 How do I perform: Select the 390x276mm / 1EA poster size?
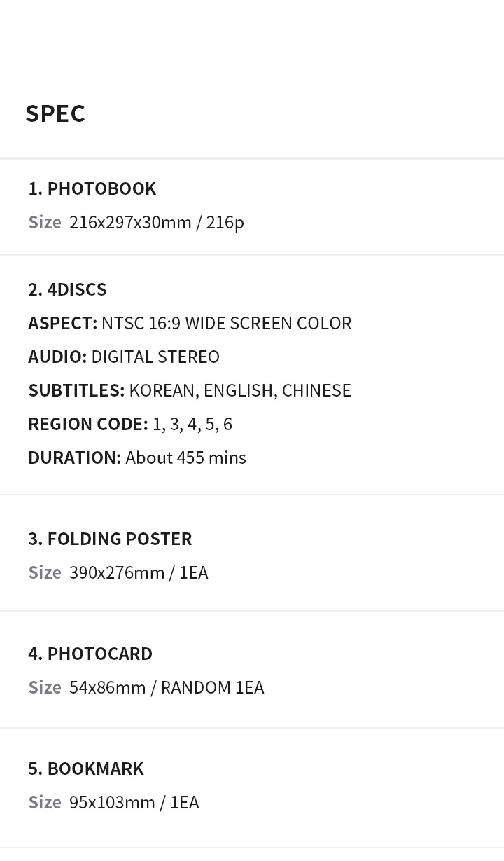click(x=139, y=572)
